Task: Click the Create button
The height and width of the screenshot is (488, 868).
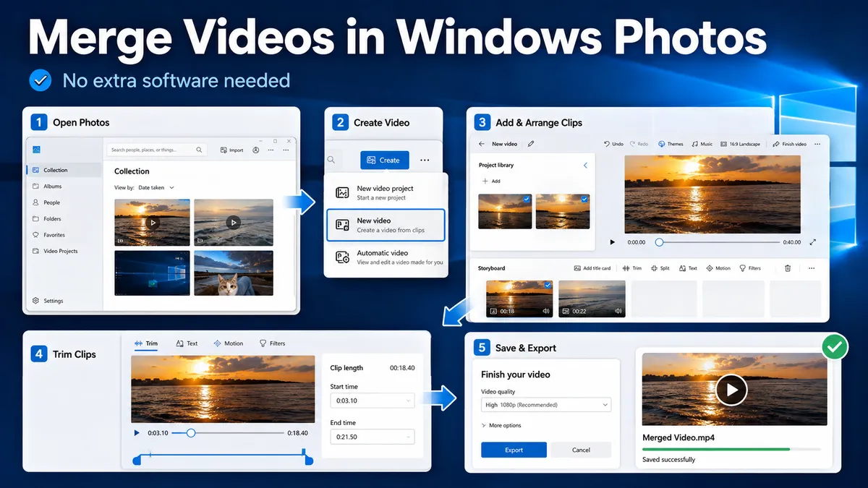Action: [x=384, y=160]
